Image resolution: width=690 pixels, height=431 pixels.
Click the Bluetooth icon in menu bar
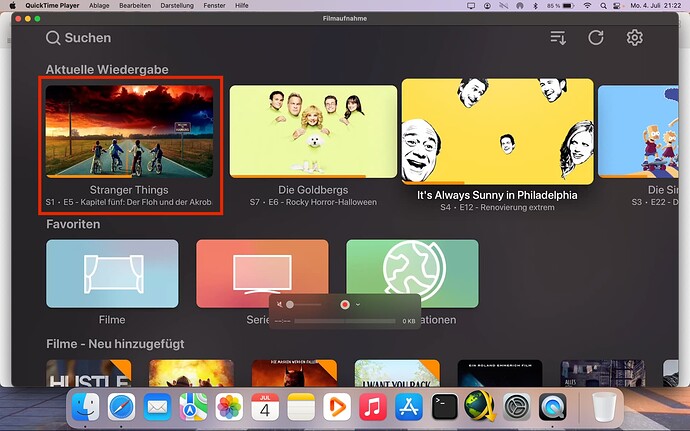(x=535, y=6)
